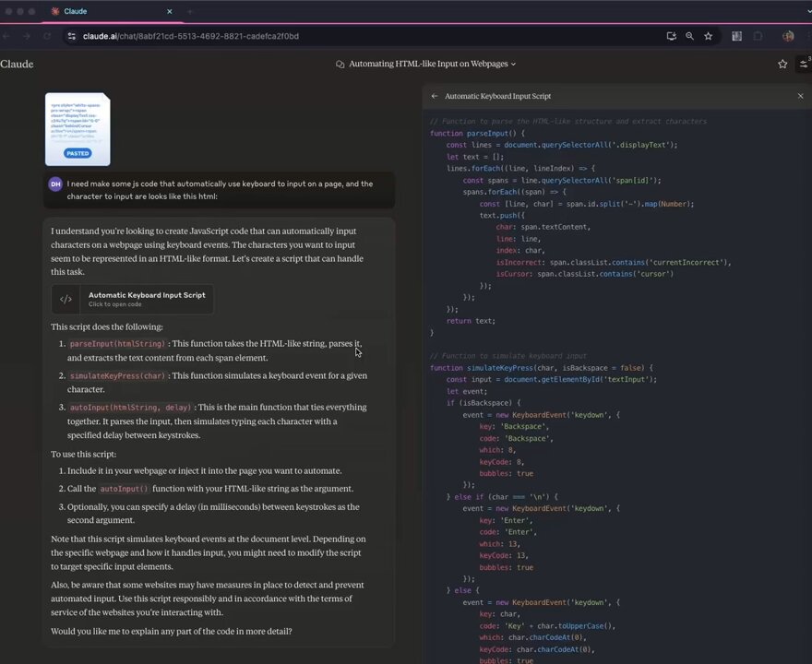The image size is (812, 664).
Task: Click the "key: 'Enter'," code line
Action: (506, 521)
